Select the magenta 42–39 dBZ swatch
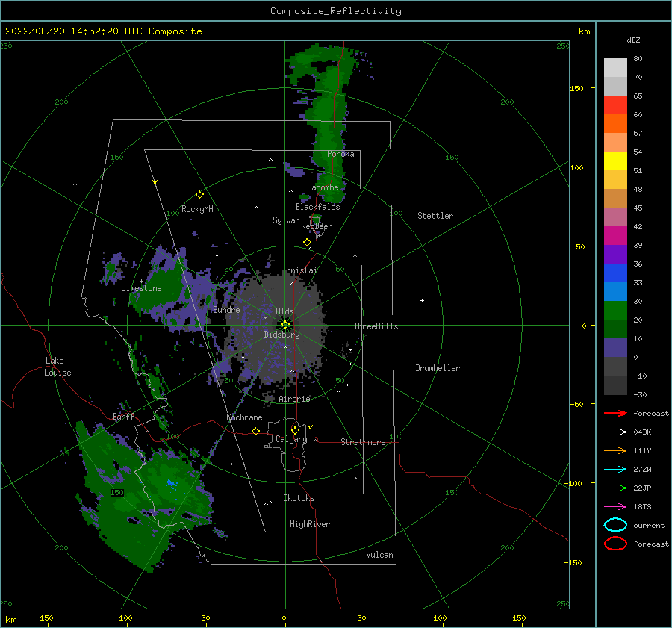The image size is (672, 628). pyautogui.click(x=615, y=236)
